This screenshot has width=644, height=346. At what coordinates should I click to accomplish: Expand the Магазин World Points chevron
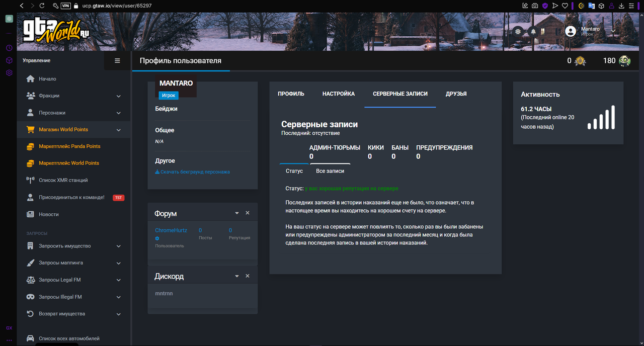coord(119,130)
